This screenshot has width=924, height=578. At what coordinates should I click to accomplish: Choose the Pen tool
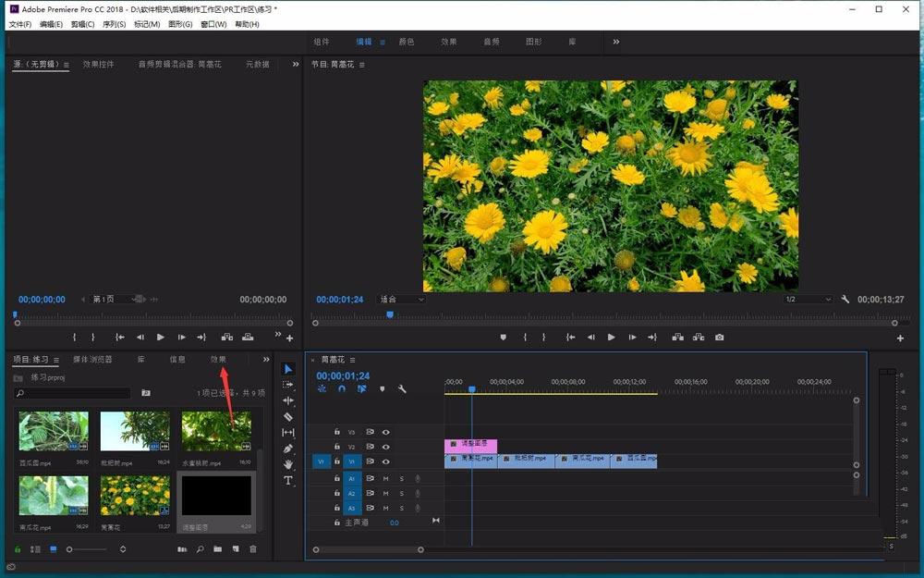tap(288, 449)
